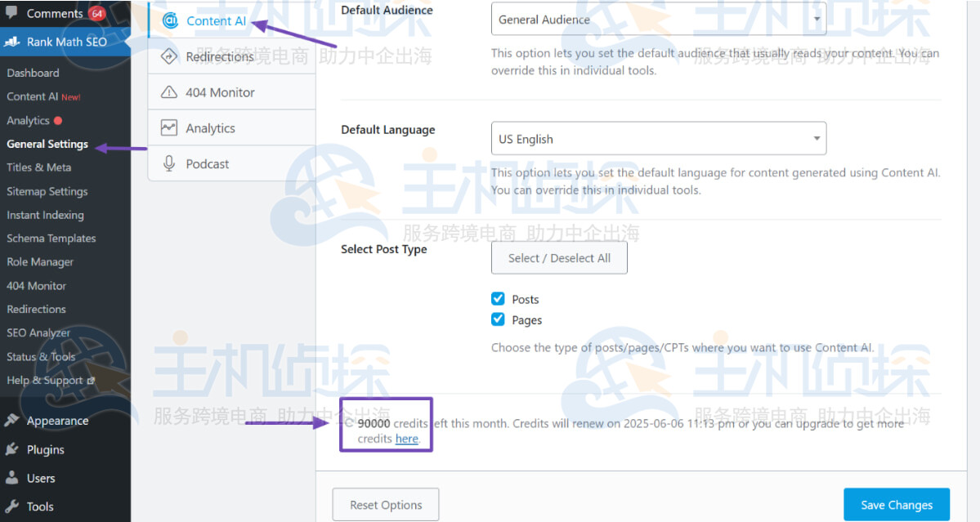The height and width of the screenshot is (522, 980).
Task: Open the Default Language dropdown
Action: click(658, 139)
